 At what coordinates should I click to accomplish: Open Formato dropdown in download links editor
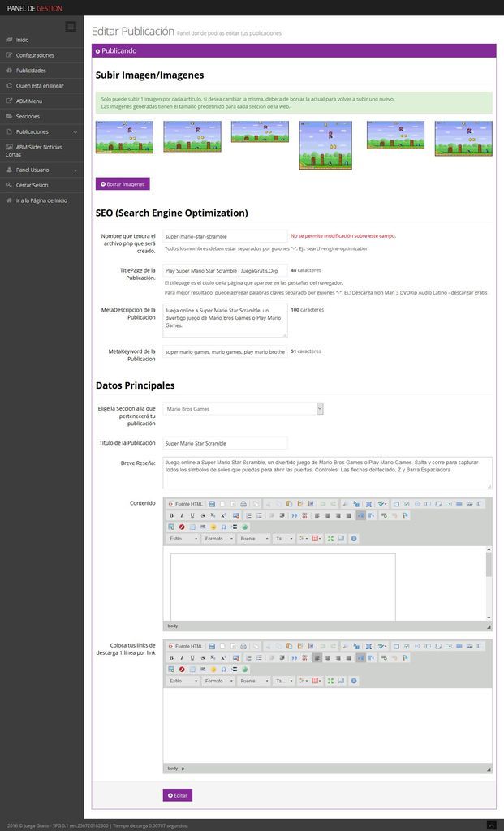(x=218, y=681)
